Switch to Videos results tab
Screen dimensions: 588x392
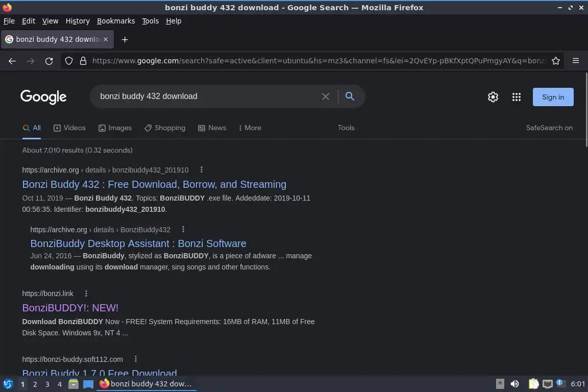click(70, 128)
